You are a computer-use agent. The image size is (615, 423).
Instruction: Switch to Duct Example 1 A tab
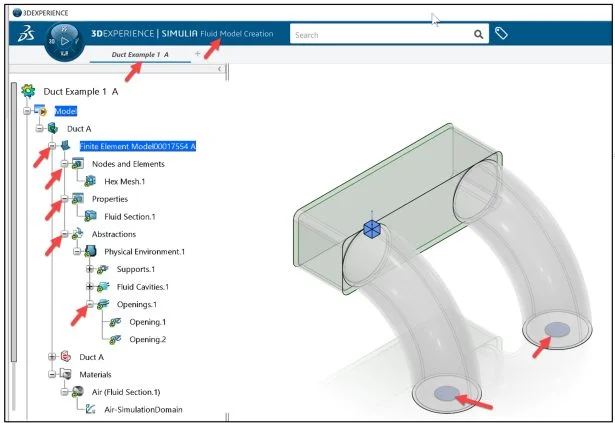(x=140, y=55)
